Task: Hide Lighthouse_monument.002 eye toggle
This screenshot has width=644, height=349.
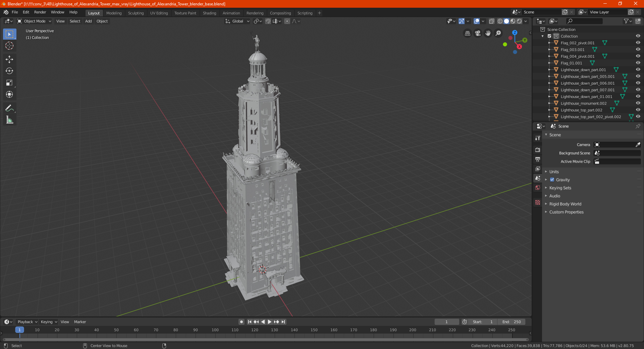Action: [x=638, y=103]
